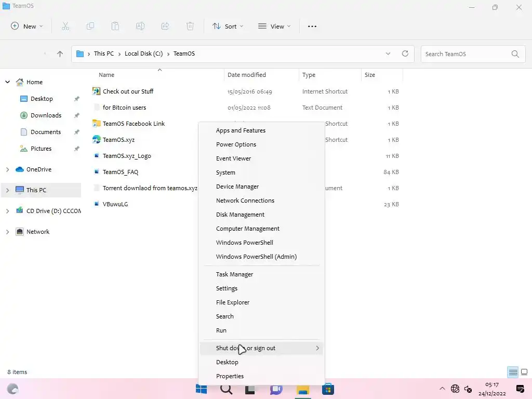532x399 pixels.
Task: Choose Run from the context menu
Action: click(x=261, y=330)
